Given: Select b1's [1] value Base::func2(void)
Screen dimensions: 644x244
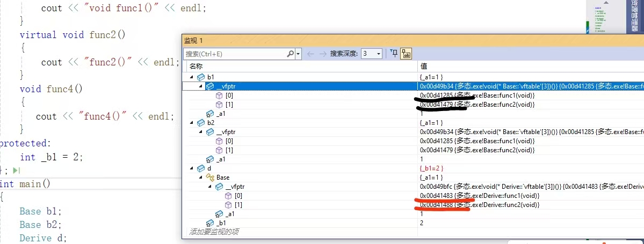Looking at the screenshot, I should pyautogui.click(x=477, y=105).
